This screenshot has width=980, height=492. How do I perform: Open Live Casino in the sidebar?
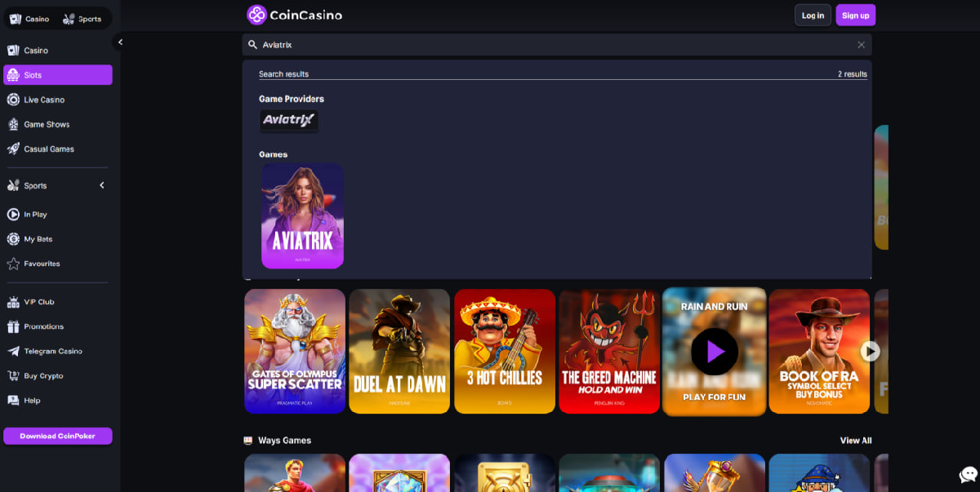pos(57,100)
